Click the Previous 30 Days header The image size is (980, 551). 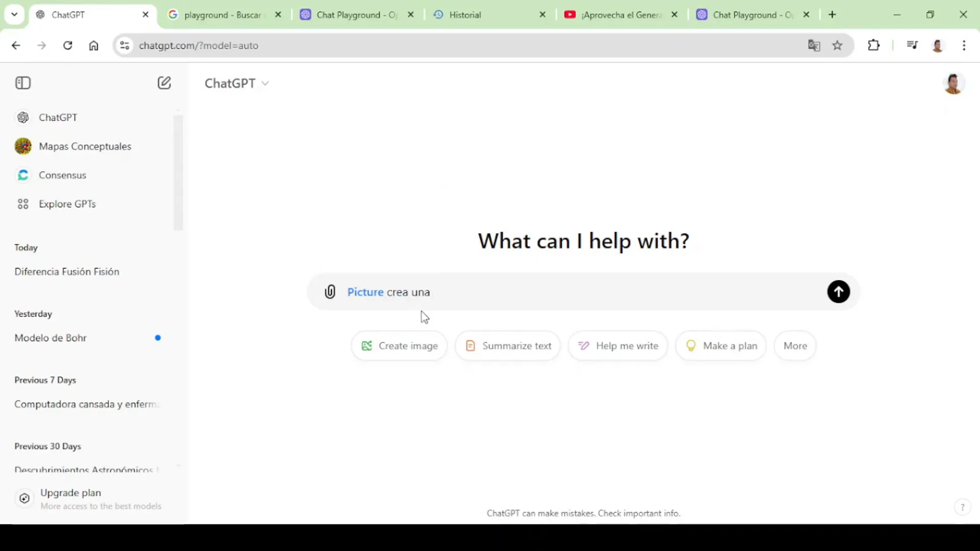(47, 446)
